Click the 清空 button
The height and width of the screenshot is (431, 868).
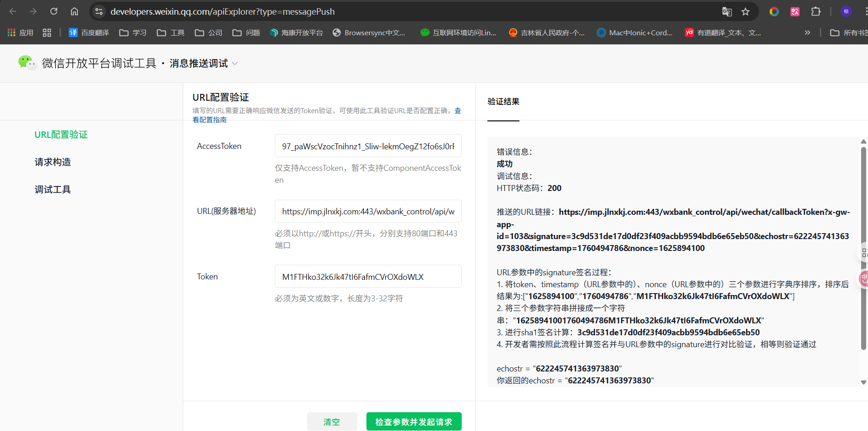tap(332, 421)
